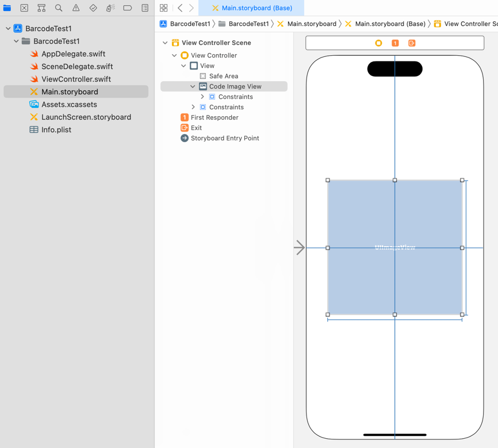Open the Find navigator magnifier icon
Viewport: 498px width, 448px height.
pos(59,8)
